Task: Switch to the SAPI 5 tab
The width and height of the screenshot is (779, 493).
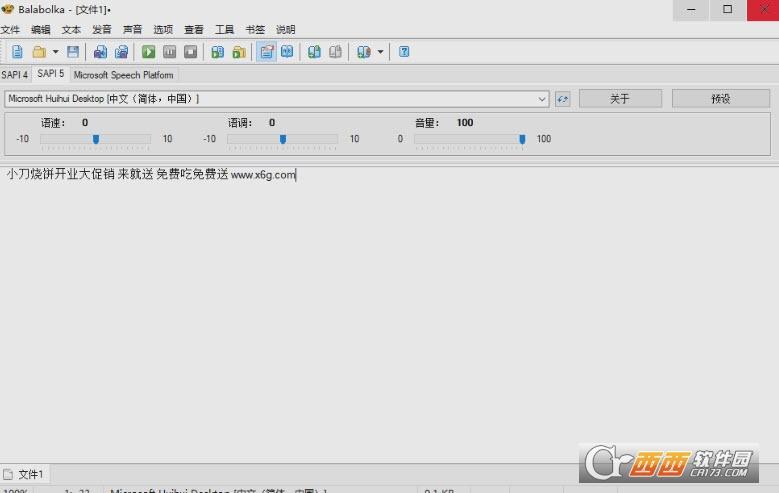Action: (x=51, y=74)
